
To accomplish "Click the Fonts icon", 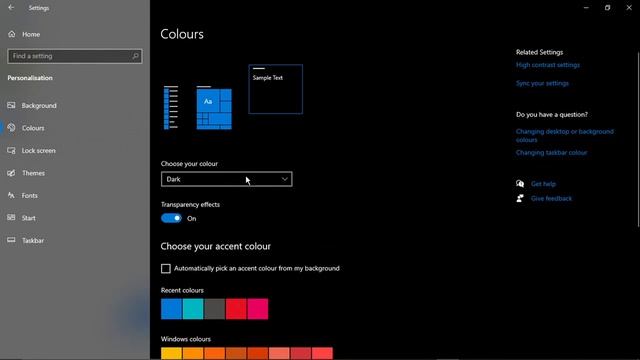I will tap(11, 196).
